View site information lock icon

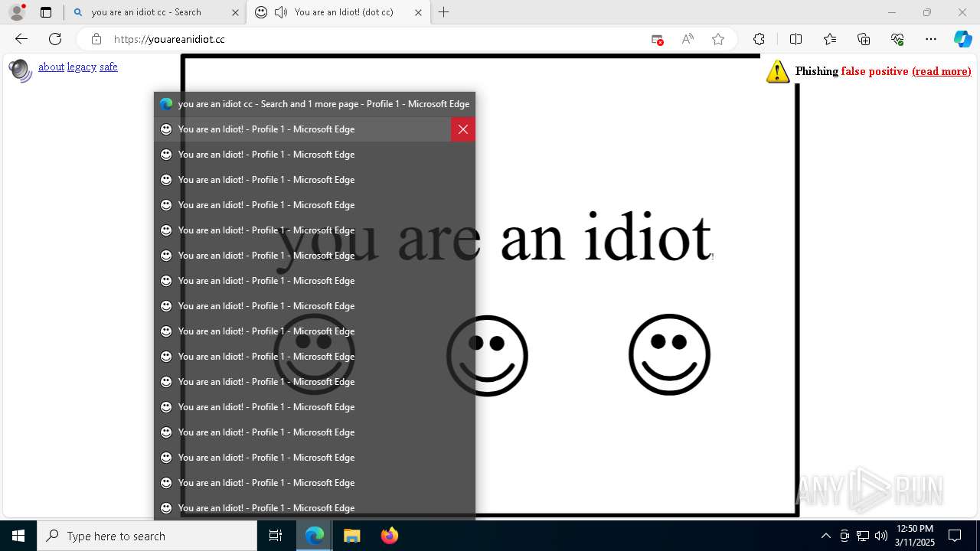(x=96, y=39)
